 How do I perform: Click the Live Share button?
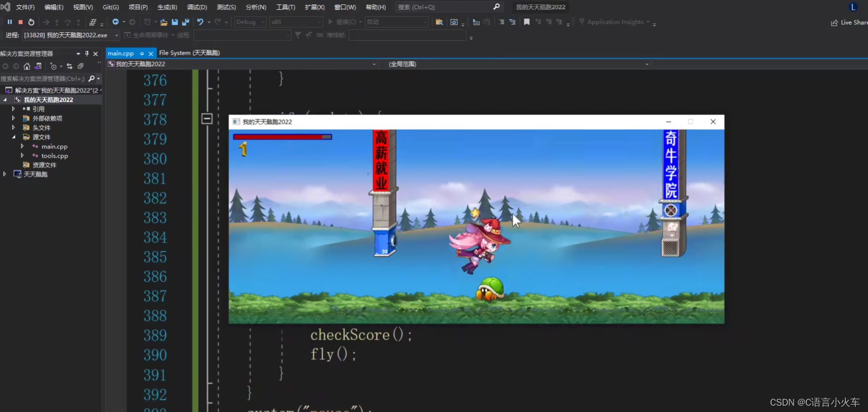click(849, 23)
